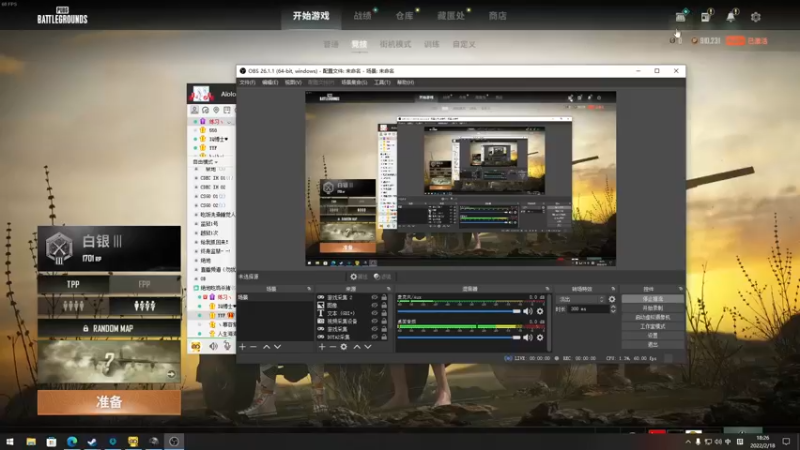Pop out the 来源 dock panel
This screenshot has width=800, height=450.
[388, 289]
